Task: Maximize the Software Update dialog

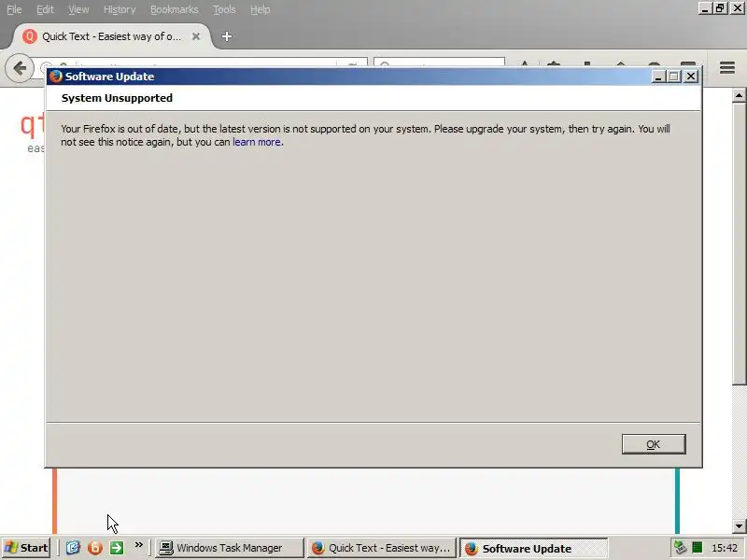Action: [x=673, y=77]
